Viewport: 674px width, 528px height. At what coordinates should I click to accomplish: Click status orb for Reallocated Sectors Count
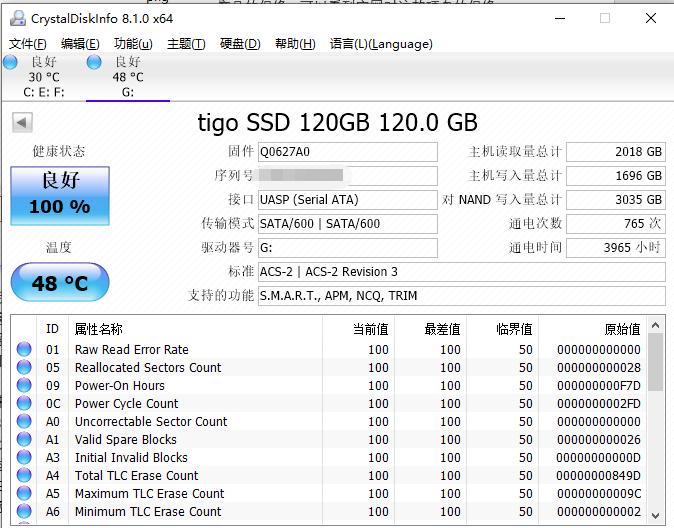pos(24,367)
